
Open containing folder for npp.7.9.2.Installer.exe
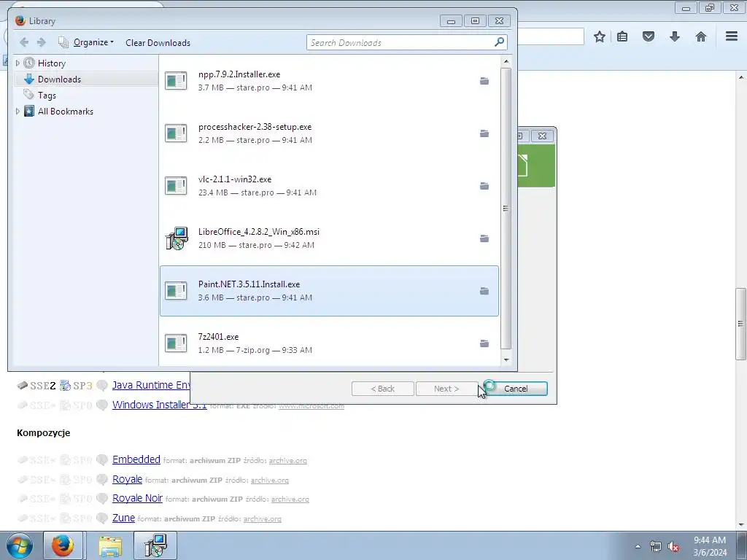point(484,81)
